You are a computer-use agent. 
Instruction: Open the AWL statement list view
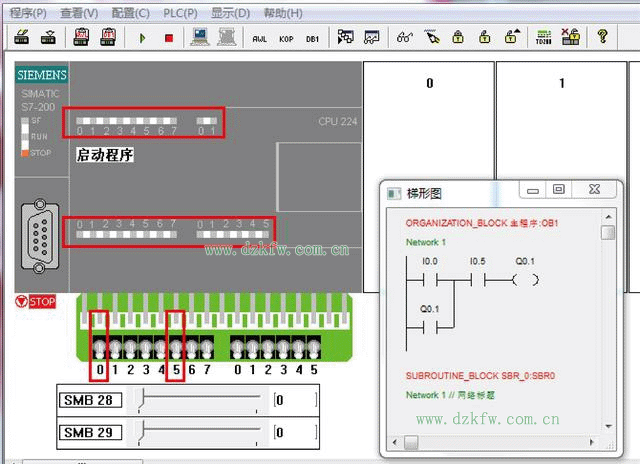point(260,38)
